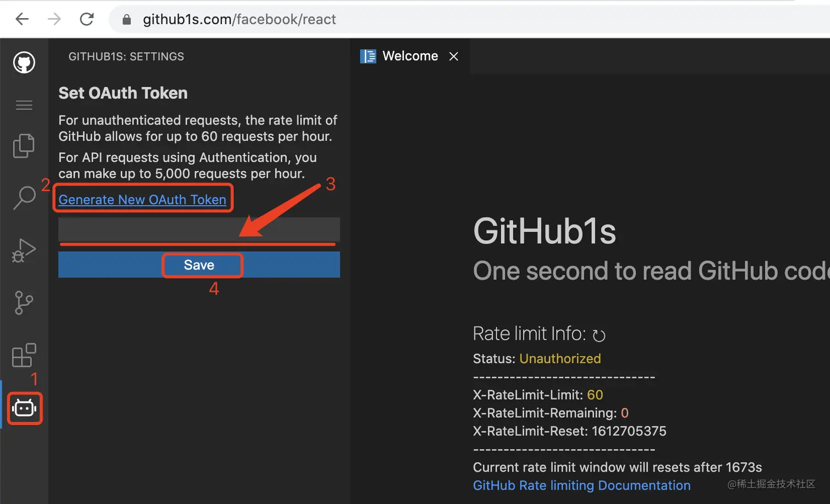
Task: Close the Welcome tab
Action: [453, 56]
